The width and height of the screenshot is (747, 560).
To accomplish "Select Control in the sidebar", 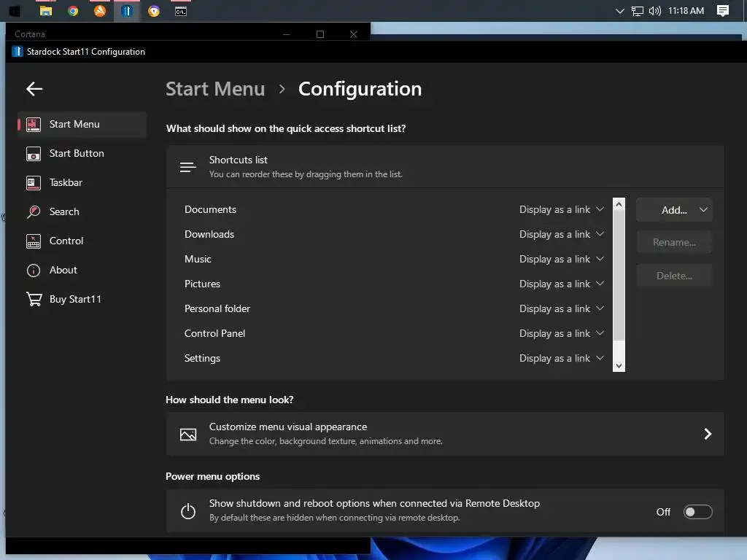I will point(82,241).
